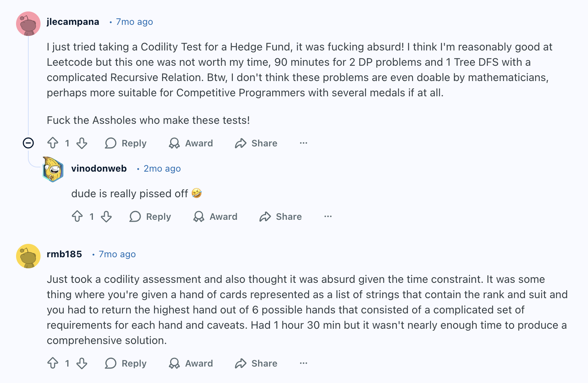Upvote rmb185's comment
The width and height of the screenshot is (588, 383).
coord(53,363)
